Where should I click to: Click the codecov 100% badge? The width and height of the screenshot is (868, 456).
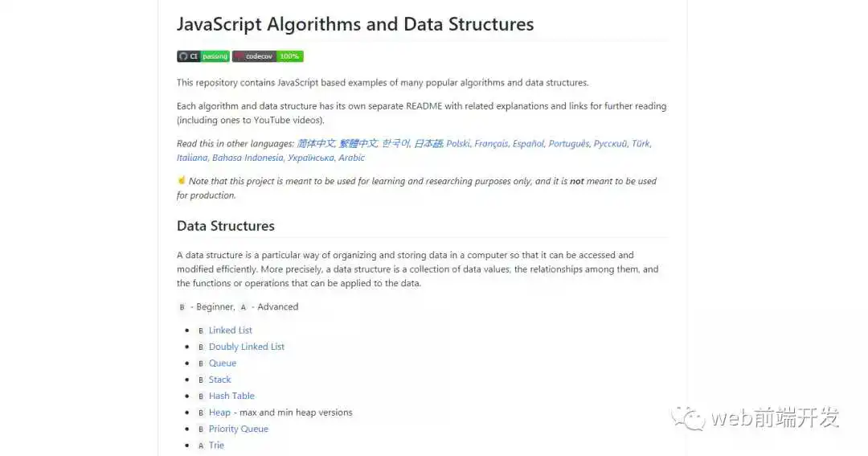point(268,56)
